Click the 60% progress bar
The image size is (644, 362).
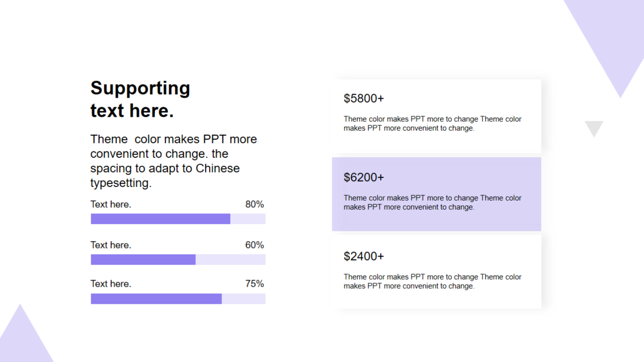(178, 259)
